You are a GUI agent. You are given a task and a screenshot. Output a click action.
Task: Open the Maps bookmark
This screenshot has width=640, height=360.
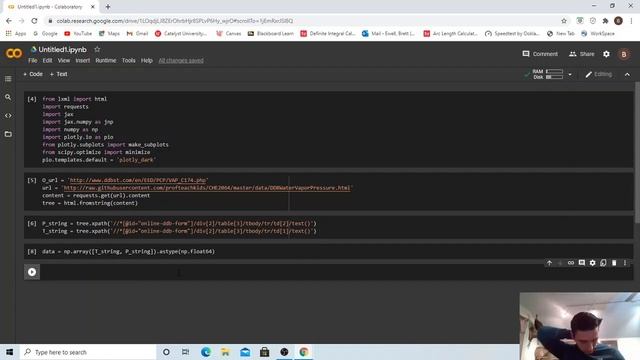pyautogui.click(x=109, y=33)
